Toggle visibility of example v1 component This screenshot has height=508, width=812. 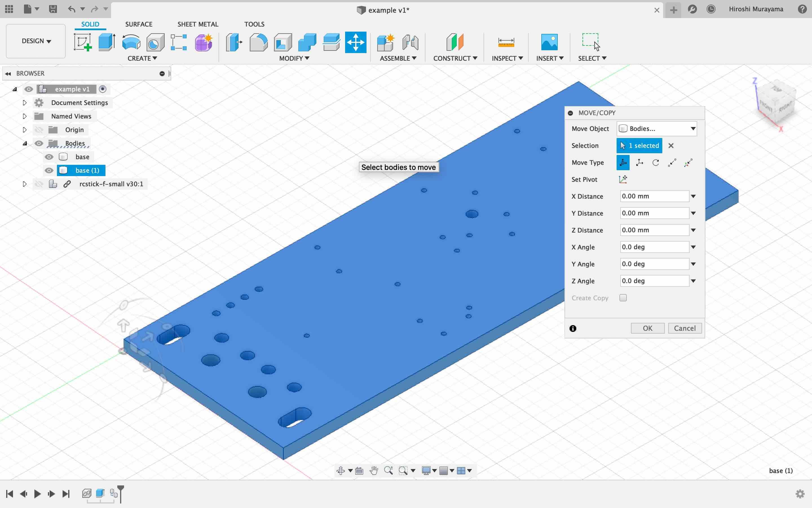28,89
